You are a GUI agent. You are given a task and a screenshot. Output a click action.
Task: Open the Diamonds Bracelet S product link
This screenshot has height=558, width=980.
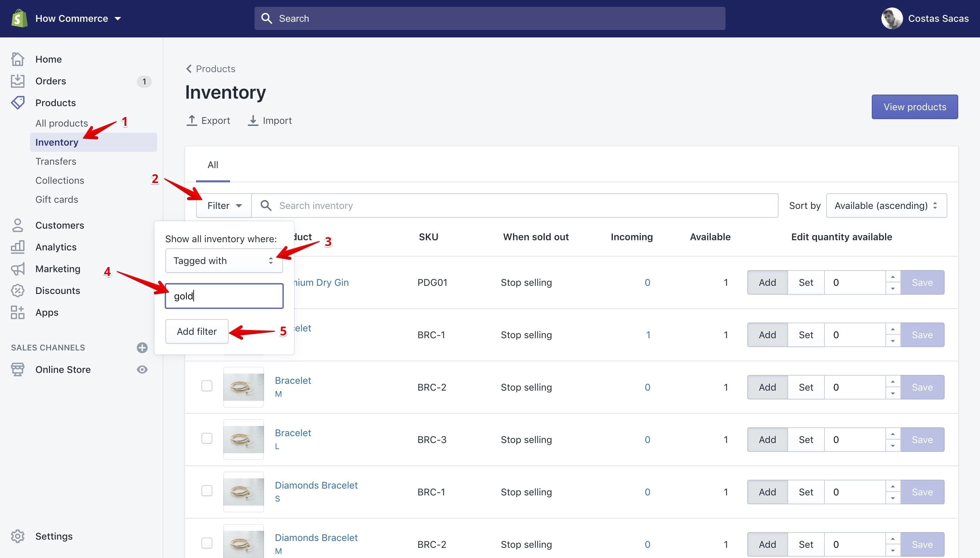pyautogui.click(x=316, y=485)
